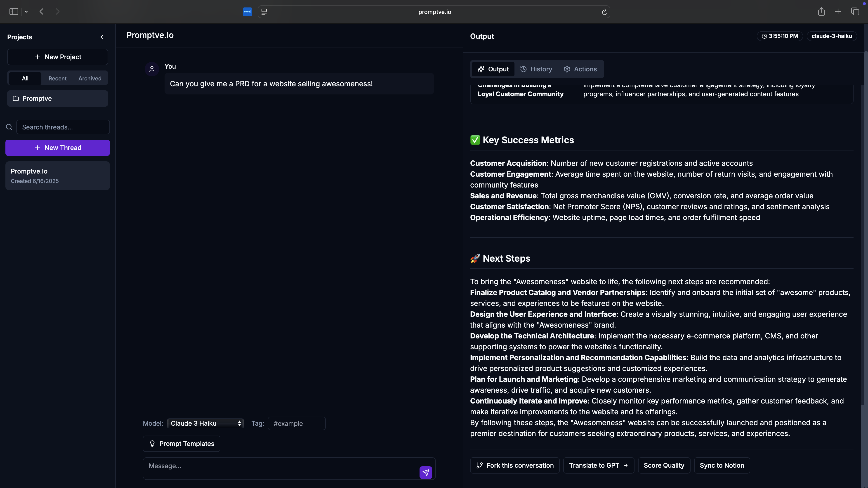
Task: Toggle the browser sidebar icon
Action: (14, 12)
